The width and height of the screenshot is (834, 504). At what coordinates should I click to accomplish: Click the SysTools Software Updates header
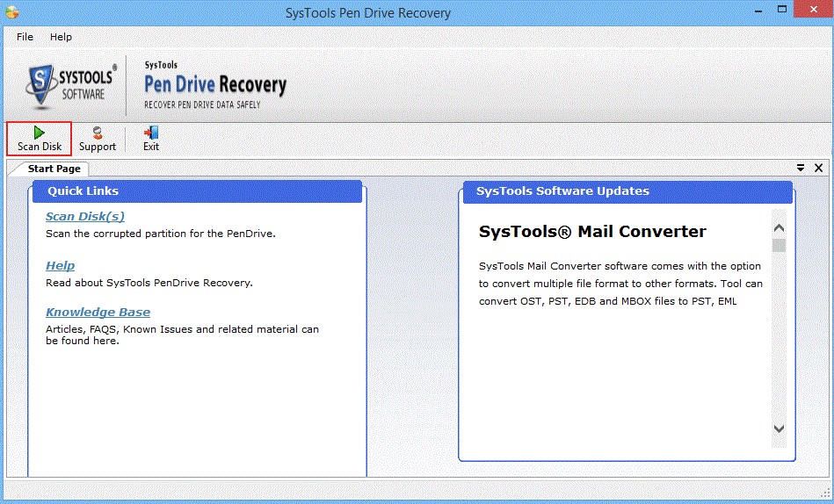(x=627, y=191)
